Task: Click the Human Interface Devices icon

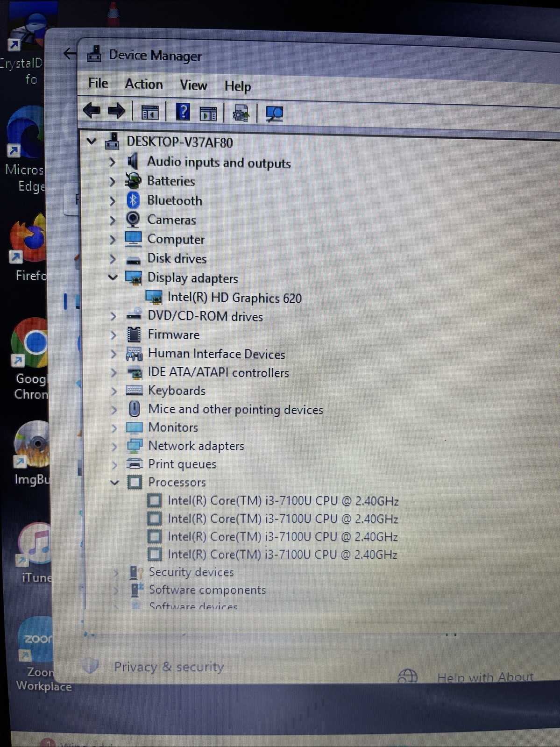Action: pos(134,354)
